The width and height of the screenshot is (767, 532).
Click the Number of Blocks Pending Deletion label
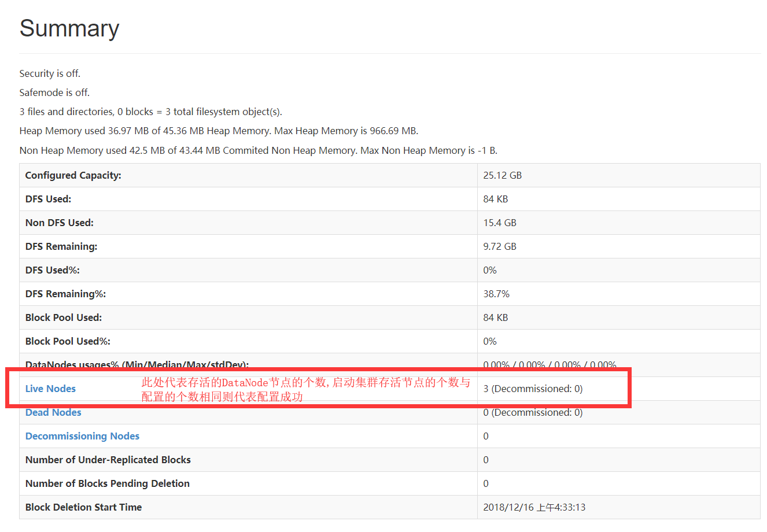[108, 483]
